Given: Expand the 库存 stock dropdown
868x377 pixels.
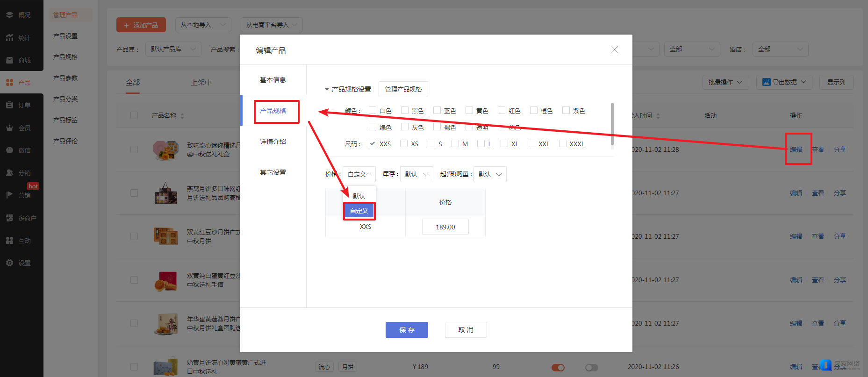Looking at the screenshot, I should (x=416, y=174).
